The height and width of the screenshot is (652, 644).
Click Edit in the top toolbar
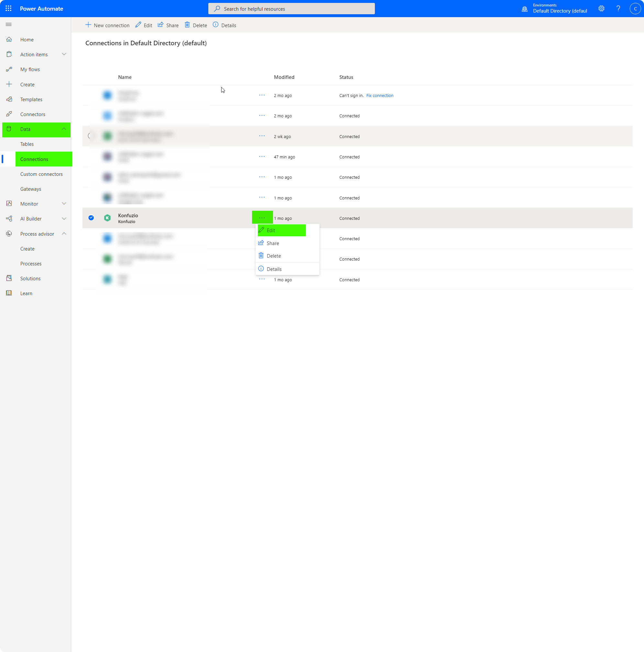tap(144, 25)
